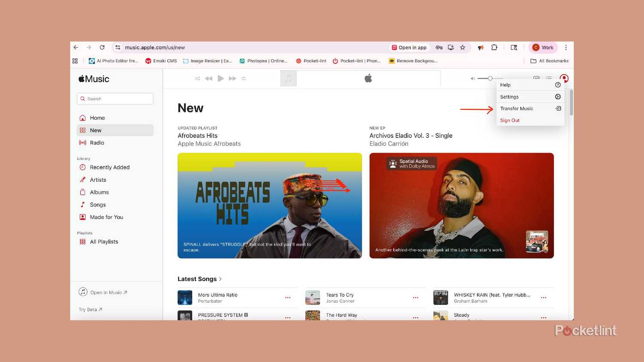Viewport: 644px width, 362px height.
Task: Toggle shuffle in the player controls
Action: click(x=197, y=78)
